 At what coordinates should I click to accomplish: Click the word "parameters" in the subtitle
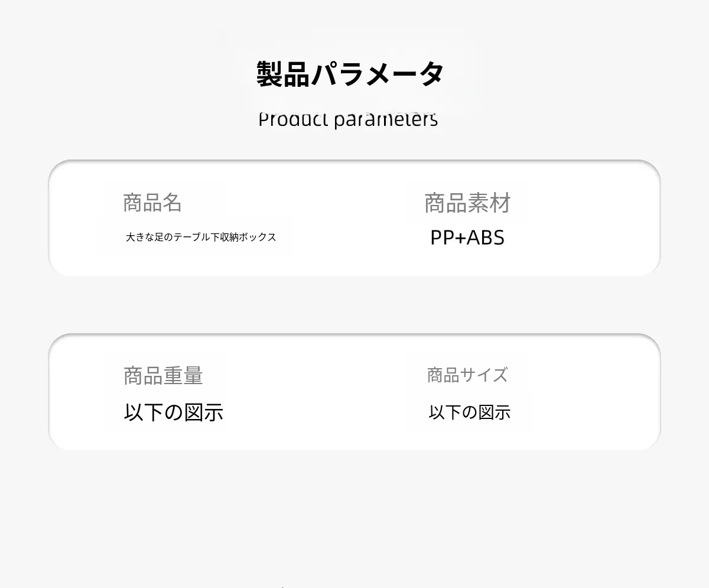point(385,119)
